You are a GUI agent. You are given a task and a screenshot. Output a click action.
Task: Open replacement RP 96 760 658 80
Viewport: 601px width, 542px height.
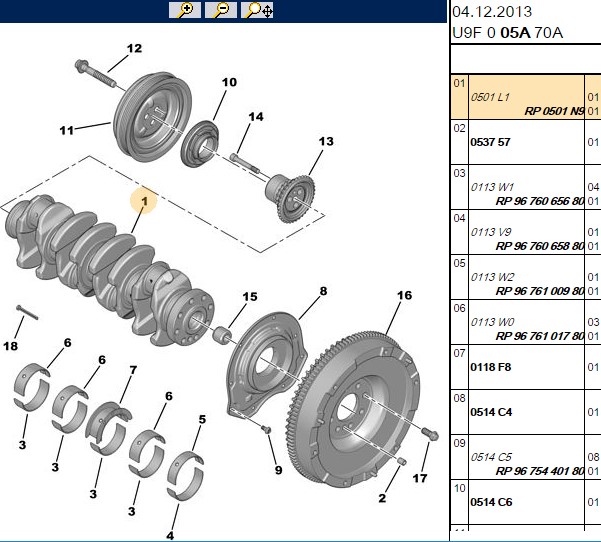tap(540, 246)
